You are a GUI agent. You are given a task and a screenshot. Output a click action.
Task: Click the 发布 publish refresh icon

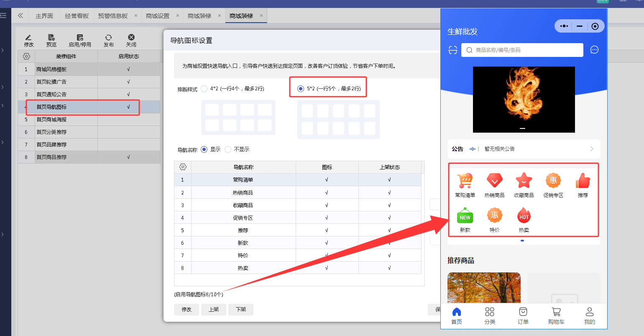click(x=108, y=38)
